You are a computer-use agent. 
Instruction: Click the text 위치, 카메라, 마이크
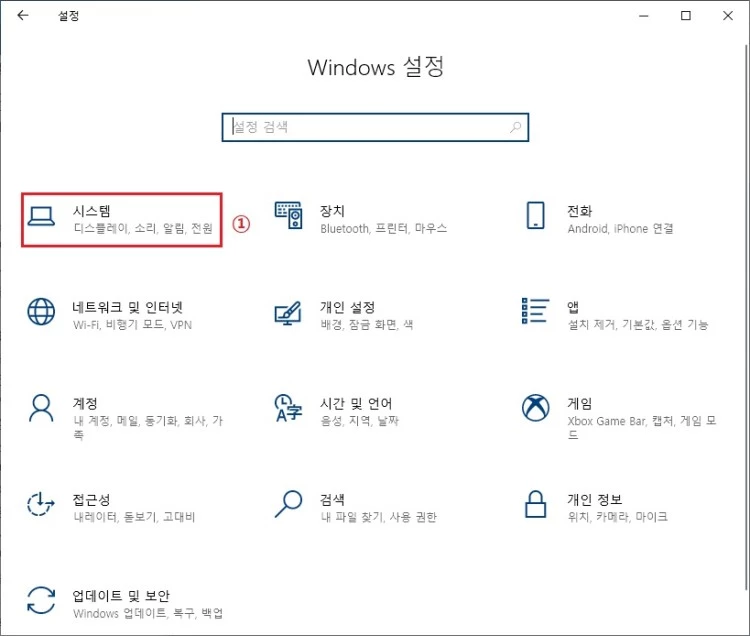tap(618, 517)
